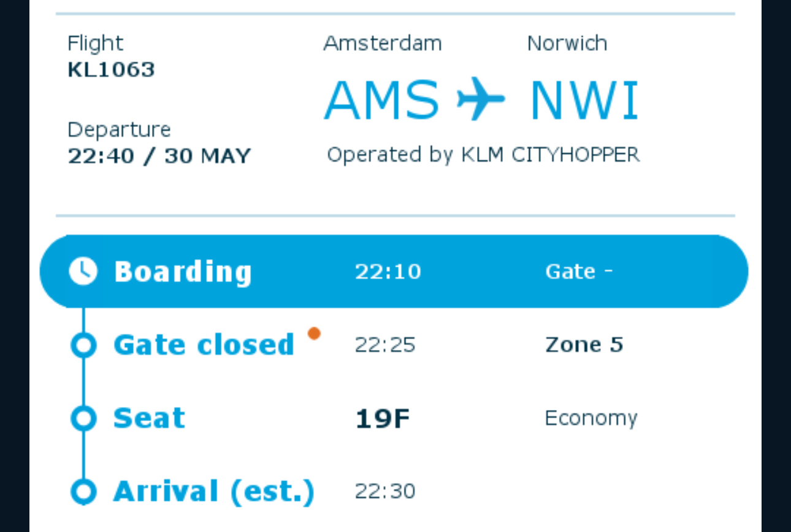
Task: Click the Gate field in the Boarding bar
Action: click(578, 272)
